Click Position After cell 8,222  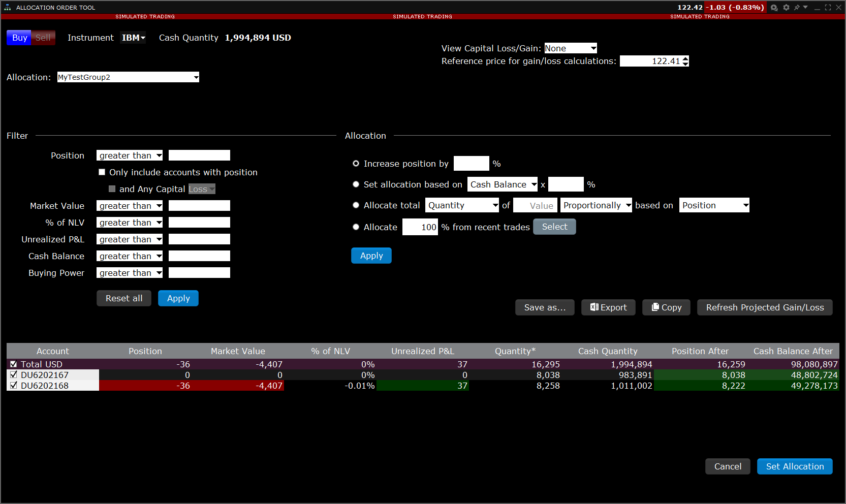(x=700, y=386)
